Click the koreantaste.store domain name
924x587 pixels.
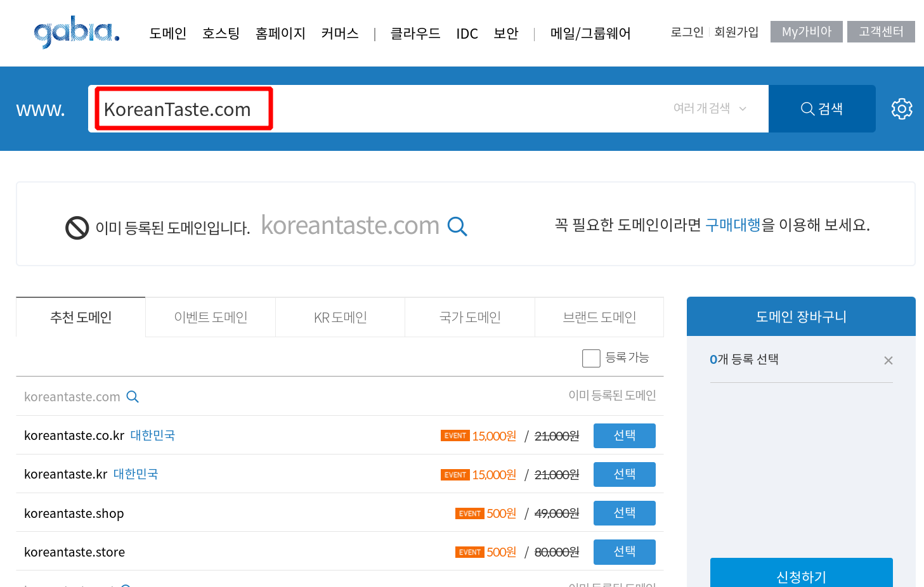[x=75, y=552]
